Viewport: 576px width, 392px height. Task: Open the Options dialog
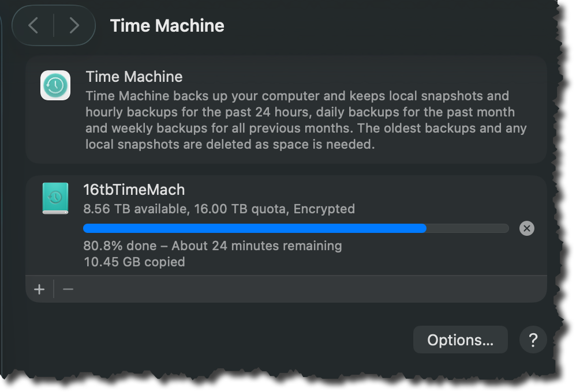(460, 340)
